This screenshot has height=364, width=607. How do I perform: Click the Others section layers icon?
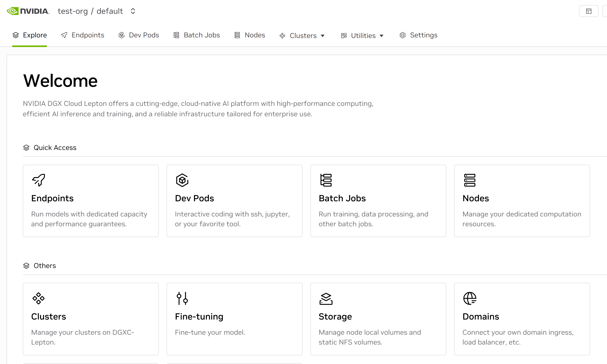pyautogui.click(x=26, y=266)
